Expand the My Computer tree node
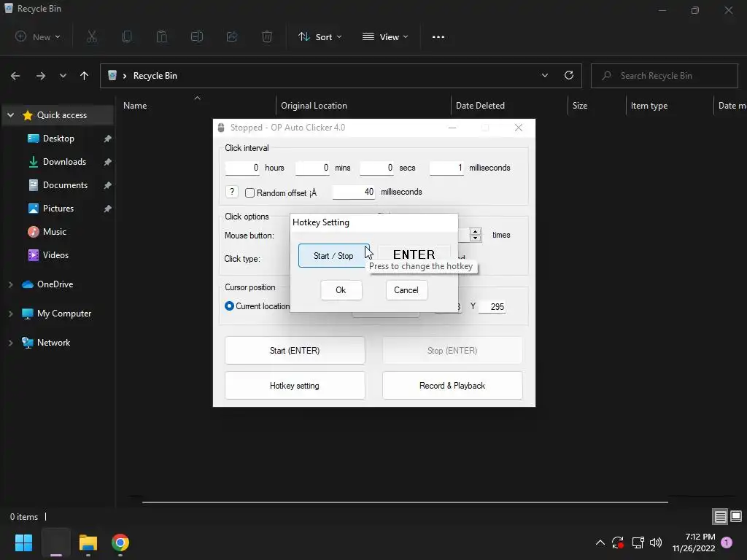Screen dimensions: 747x560 click(x=10, y=314)
